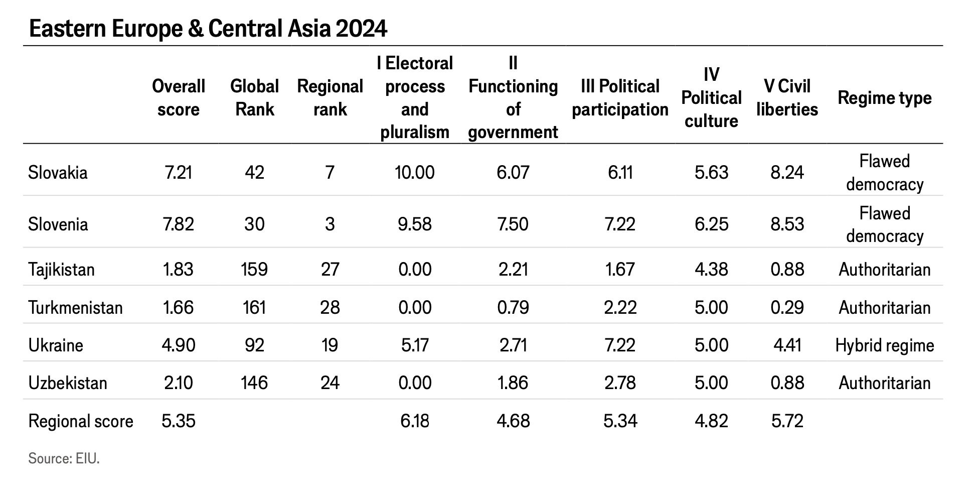The height and width of the screenshot is (495, 980).
Task: Click the Uzbekistan country name
Action: coord(68,383)
